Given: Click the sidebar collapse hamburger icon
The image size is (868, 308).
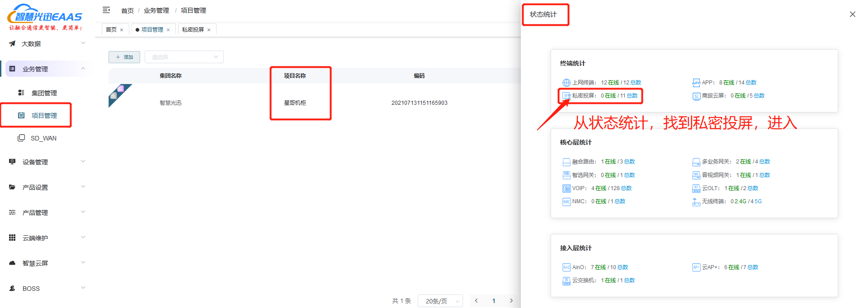Looking at the screenshot, I should point(106,10).
